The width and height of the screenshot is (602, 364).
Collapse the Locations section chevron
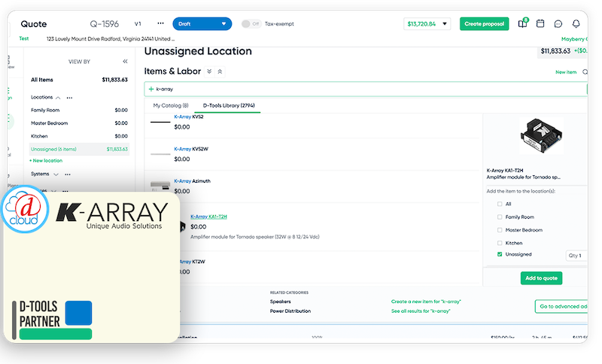click(58, 98)
